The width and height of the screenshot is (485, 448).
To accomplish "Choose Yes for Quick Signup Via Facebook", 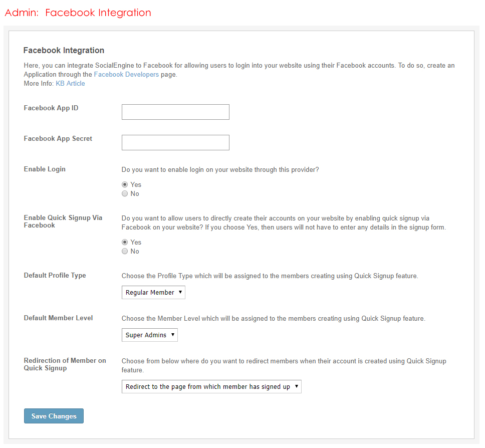I will [125, 242].
